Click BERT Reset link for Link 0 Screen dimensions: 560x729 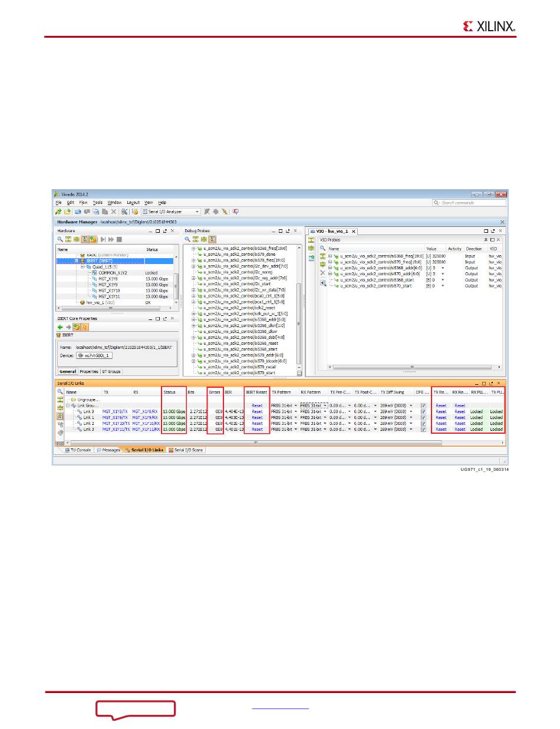click(x=257, y=411)
